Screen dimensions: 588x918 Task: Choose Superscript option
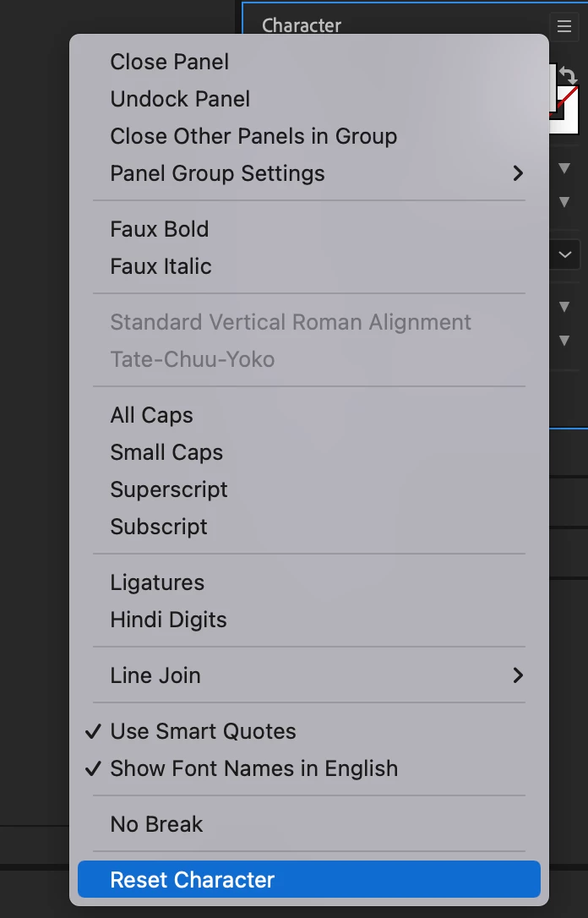tap(169, 489)
